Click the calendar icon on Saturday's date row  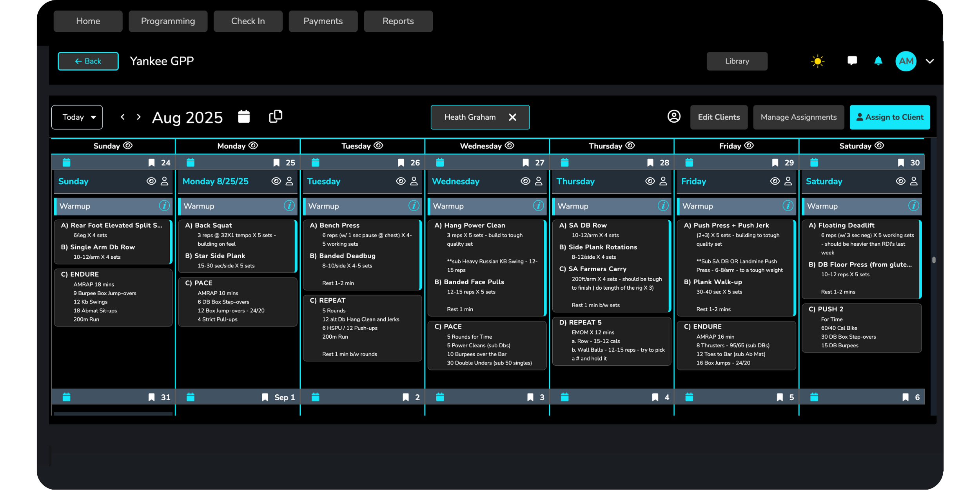[x=814, y=162]
